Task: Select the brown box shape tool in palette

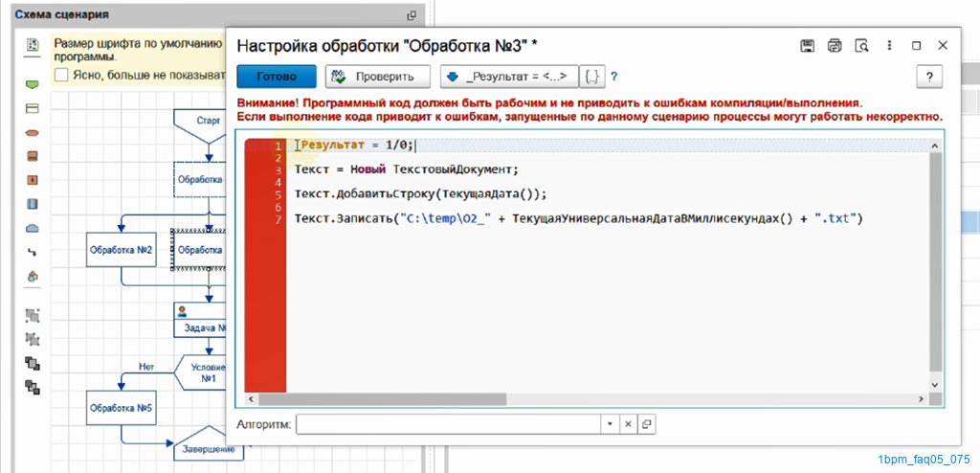Action: [x=33, y=156]
